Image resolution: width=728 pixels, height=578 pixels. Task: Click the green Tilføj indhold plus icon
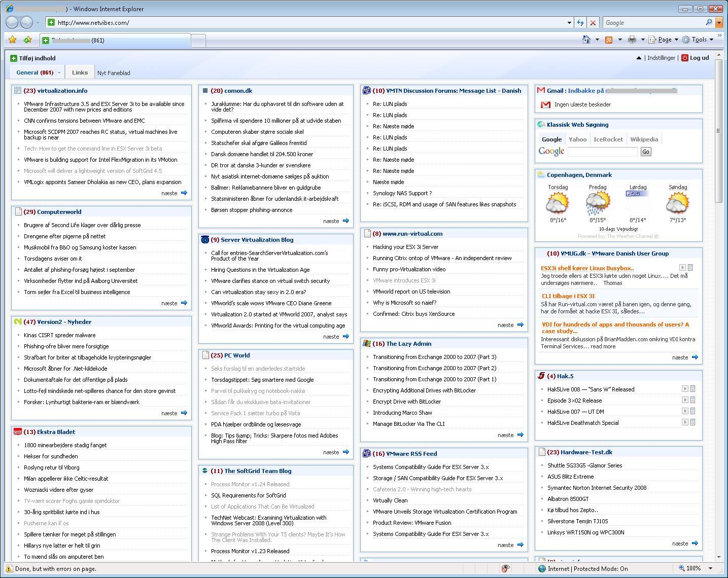pyautogui.click(x=14, y=58)
